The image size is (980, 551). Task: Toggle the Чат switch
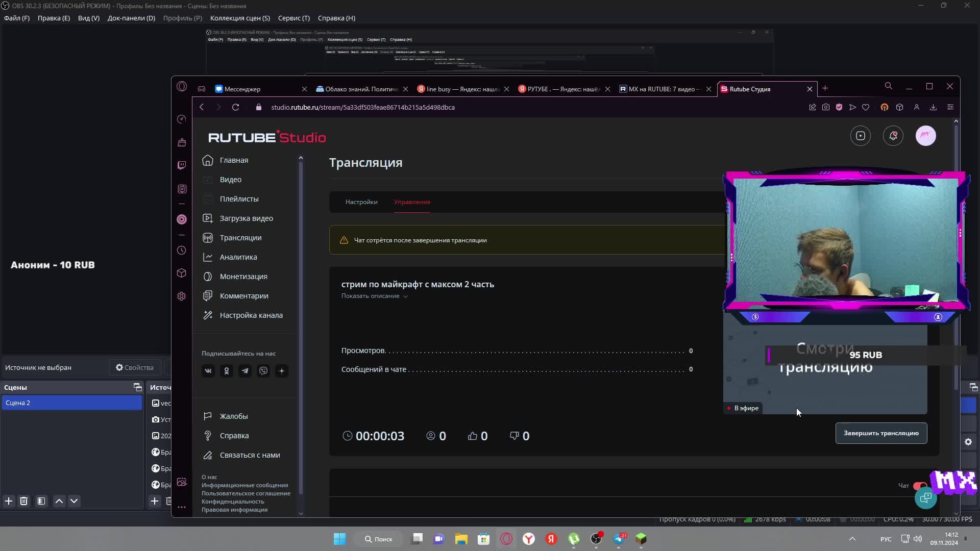point(920,486)
